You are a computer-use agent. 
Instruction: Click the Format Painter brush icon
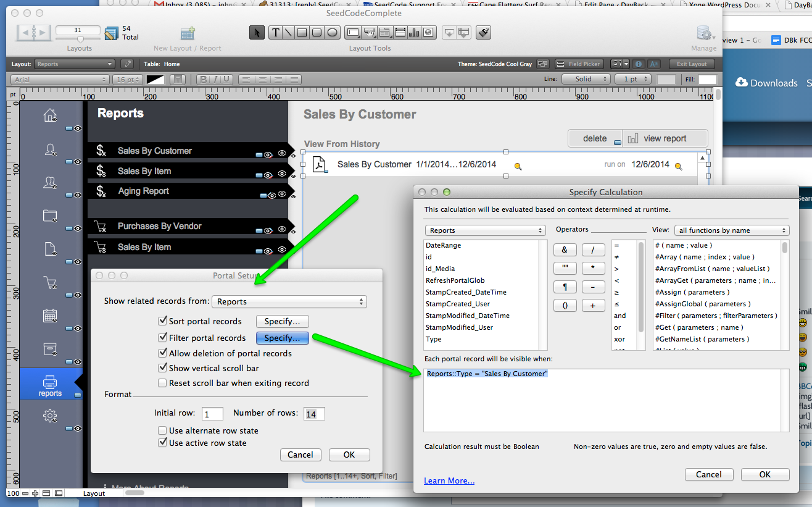[484, 33]
